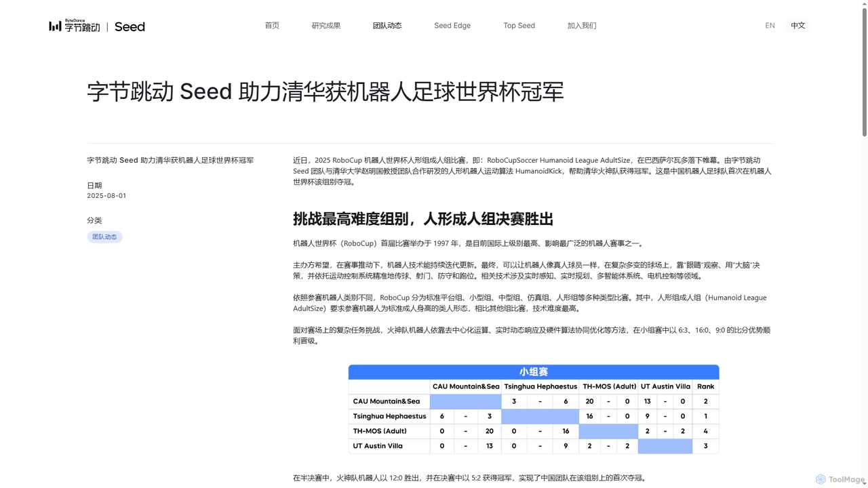
Task: Select the 中文 language option
Action: coord(798,26)
